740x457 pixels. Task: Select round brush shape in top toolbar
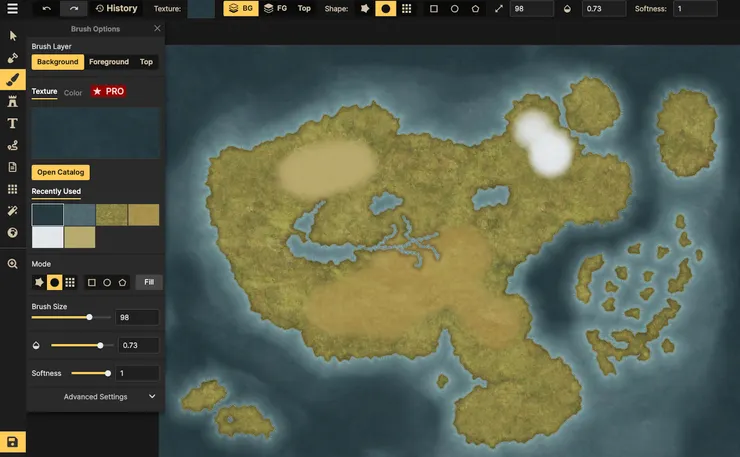point(386,8)
